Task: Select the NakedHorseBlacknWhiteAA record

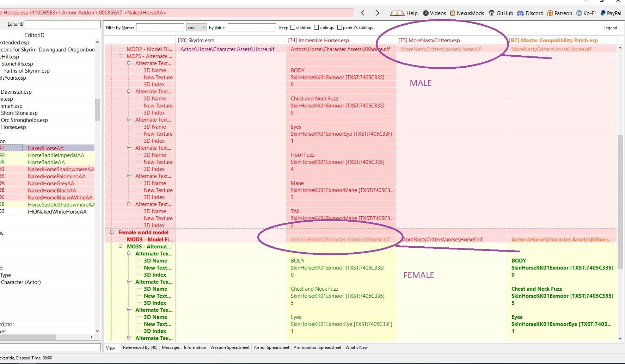Action: tap(60, 197)
